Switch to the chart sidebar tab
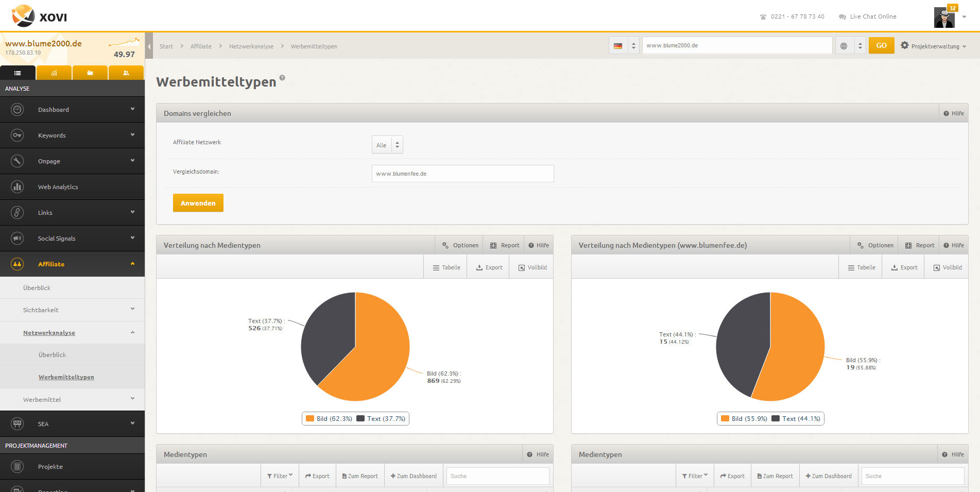This screenshot has height=492, width=980. tap(54, 73)
